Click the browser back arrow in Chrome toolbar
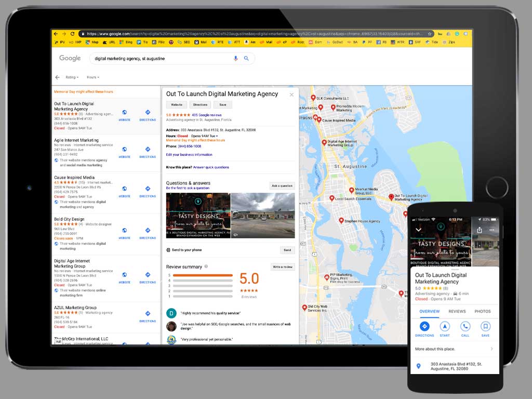532x399 pixels. click(56, 34)
